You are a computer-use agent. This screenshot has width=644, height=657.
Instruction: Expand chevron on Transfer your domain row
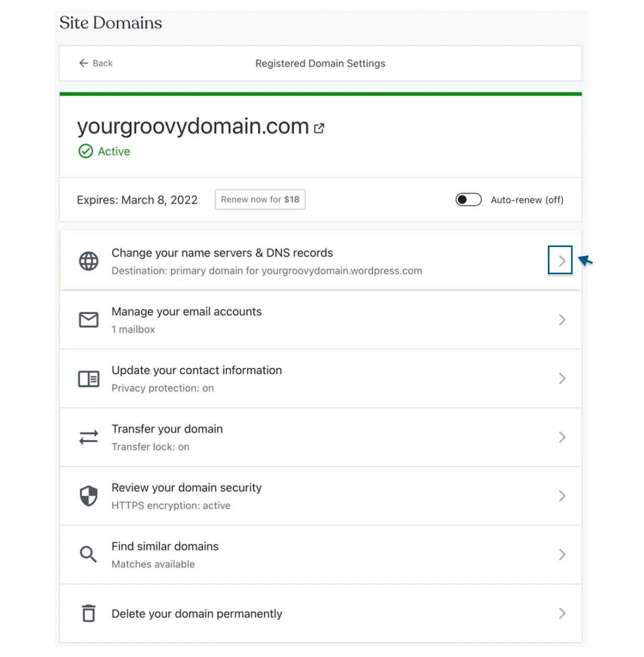point(562,437)
